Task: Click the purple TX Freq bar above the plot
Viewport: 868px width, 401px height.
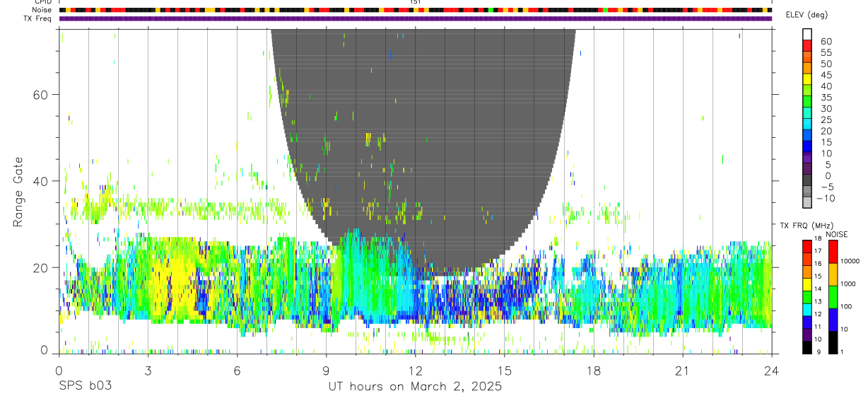Action: 416,18
